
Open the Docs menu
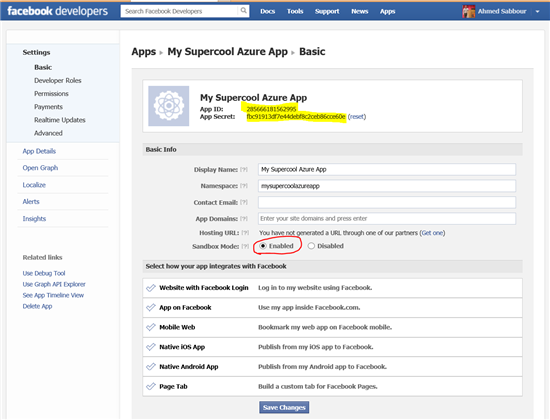click(268, 12)
